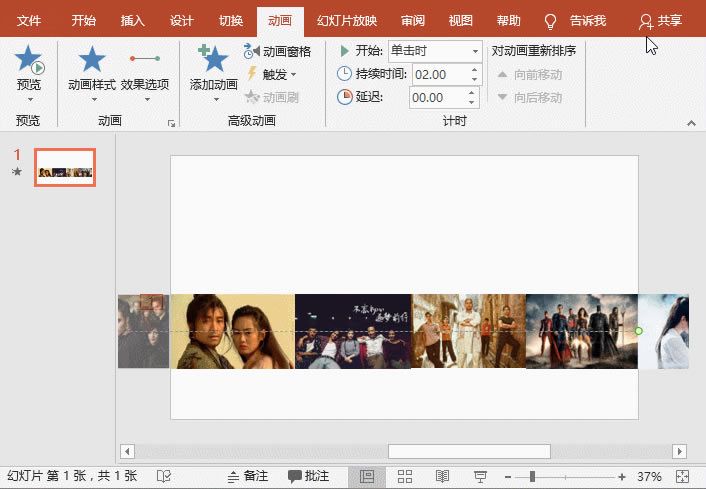Click the zoom slider handle
Screen dimensions: 706x489
[532, 477]
